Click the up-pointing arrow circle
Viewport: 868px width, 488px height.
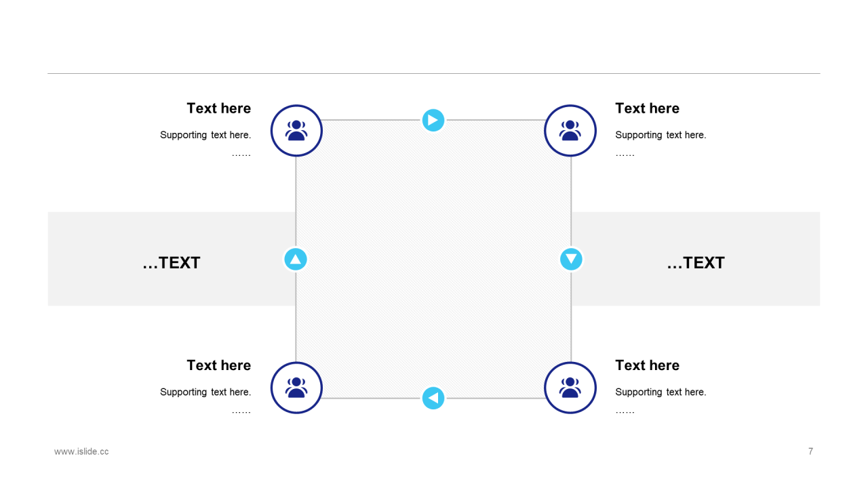pos(296,259)
